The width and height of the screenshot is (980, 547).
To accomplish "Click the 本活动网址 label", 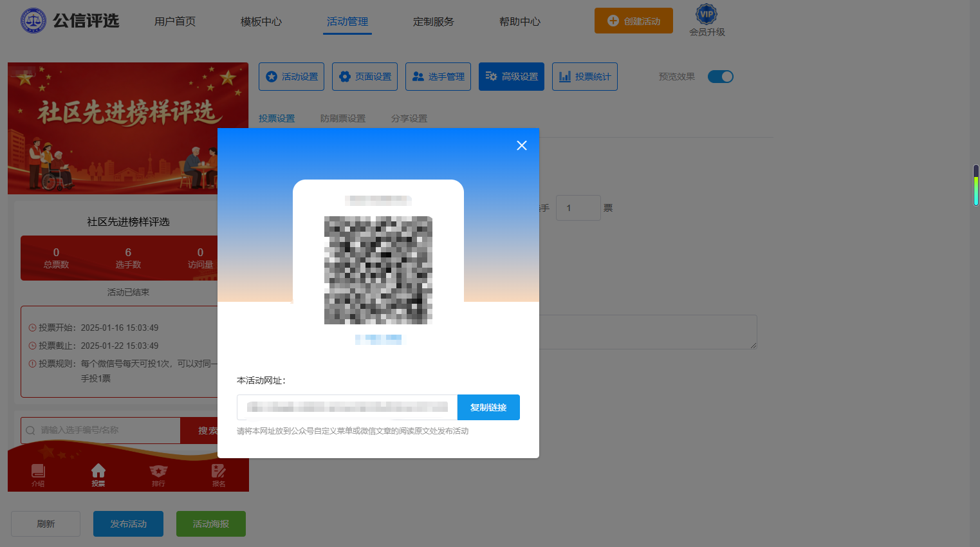I will [x=261, y=380].
